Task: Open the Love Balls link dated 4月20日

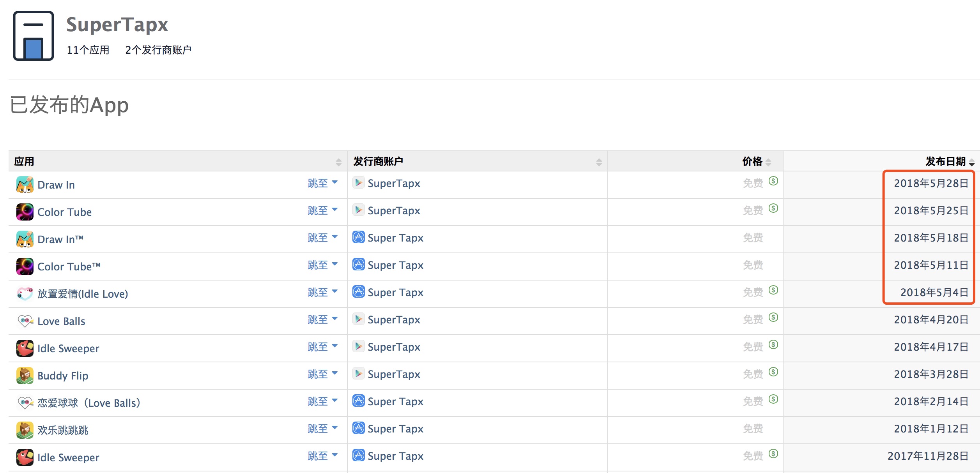Action: point(61,321)
